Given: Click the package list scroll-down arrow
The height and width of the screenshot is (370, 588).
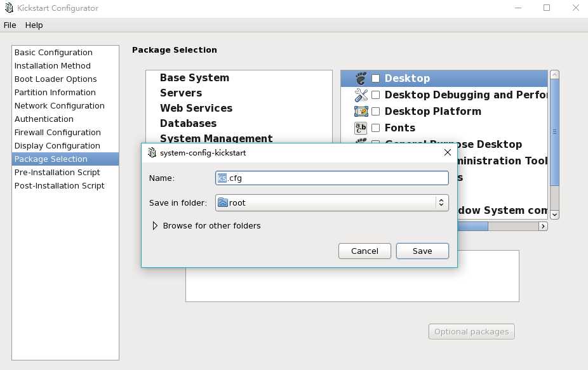Looking at the screenshot, I should tap(554, 215).
